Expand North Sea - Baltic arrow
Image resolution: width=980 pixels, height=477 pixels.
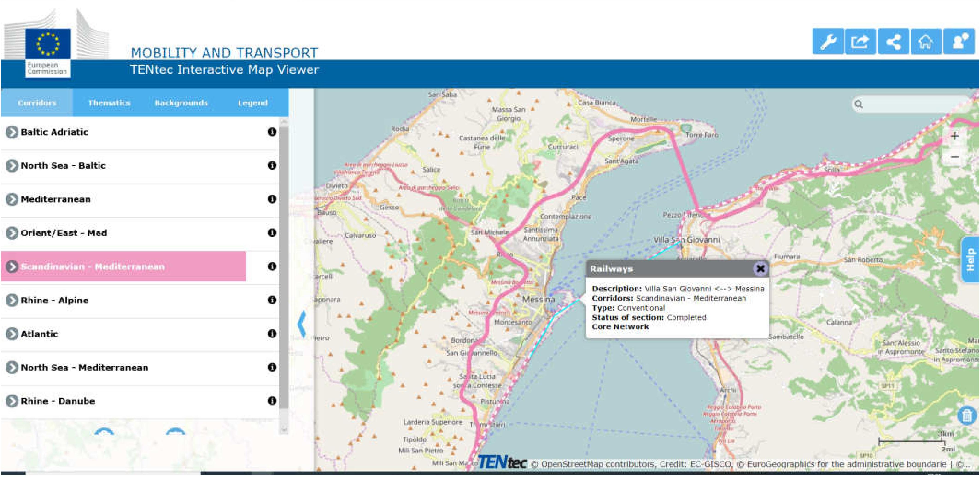tap(12, 165)
